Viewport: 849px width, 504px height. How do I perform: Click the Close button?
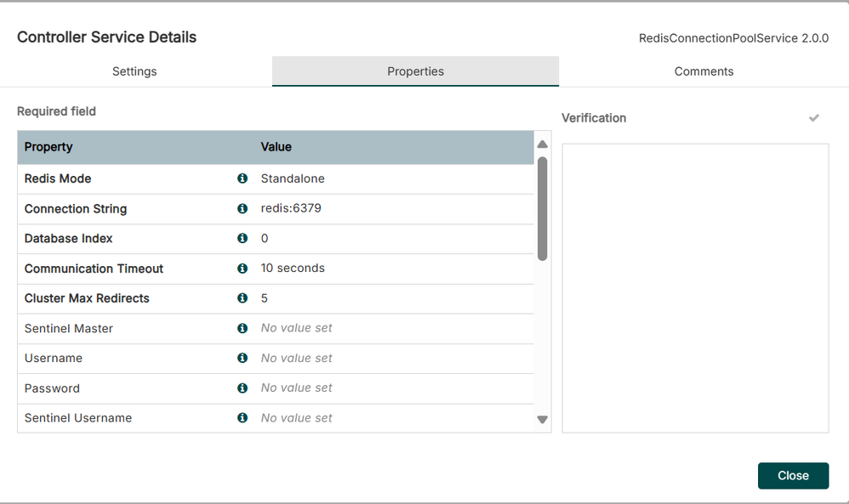pyautogui.click(x=793, y=475)
